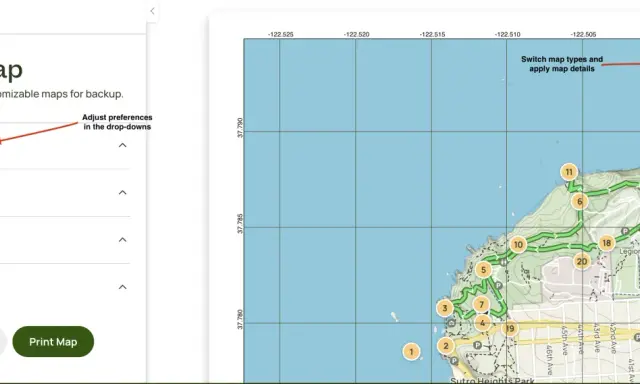Click the 43rd Ave street label
The height and width of the screenshot is (384, 640).
[597, 338]
